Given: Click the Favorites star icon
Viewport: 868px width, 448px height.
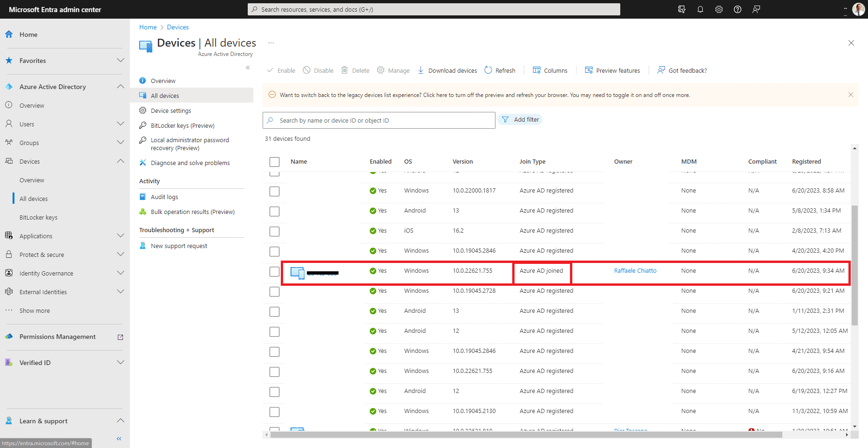Looking at the screenshot, I should click(x=9, y=60).
